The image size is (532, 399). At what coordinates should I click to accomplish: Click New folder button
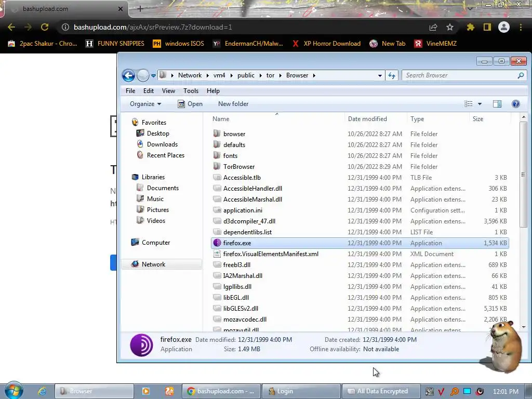233,104
